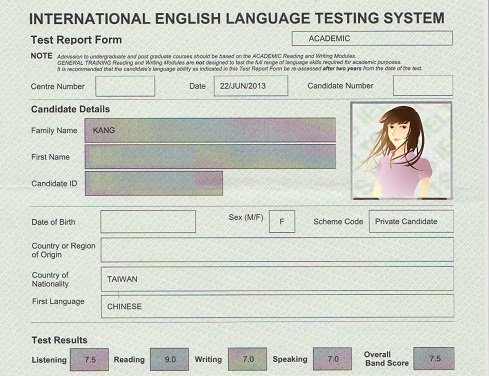The height and width of the screenshot is (376, 489).
Task: Click the Test Report Form heading
Action: tap(76, 40)
